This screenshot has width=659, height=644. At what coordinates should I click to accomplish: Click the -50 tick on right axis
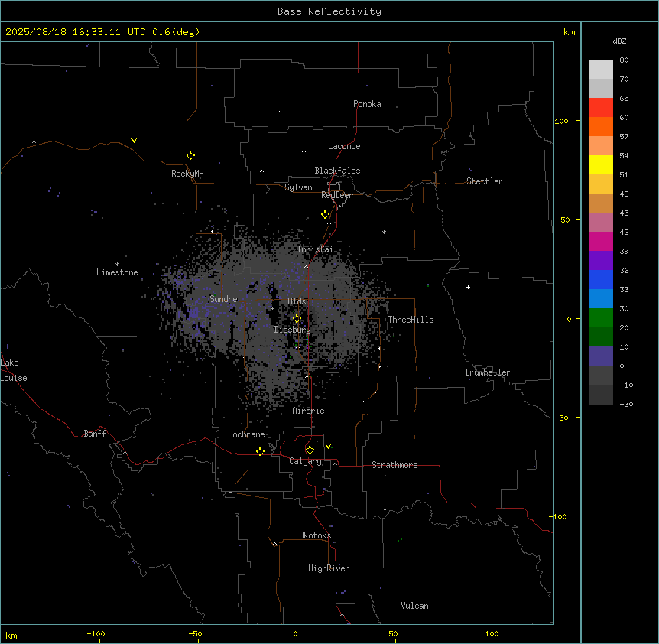click(x=561, y=418)
